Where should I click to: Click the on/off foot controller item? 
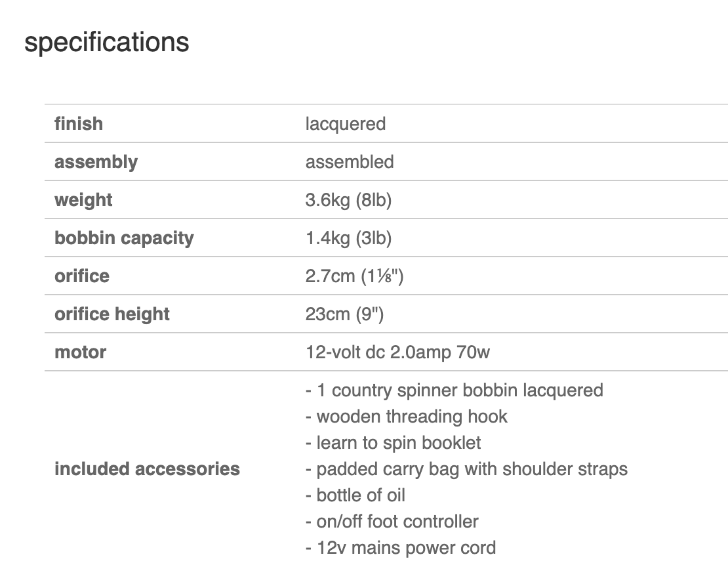[x=397, y=521]
